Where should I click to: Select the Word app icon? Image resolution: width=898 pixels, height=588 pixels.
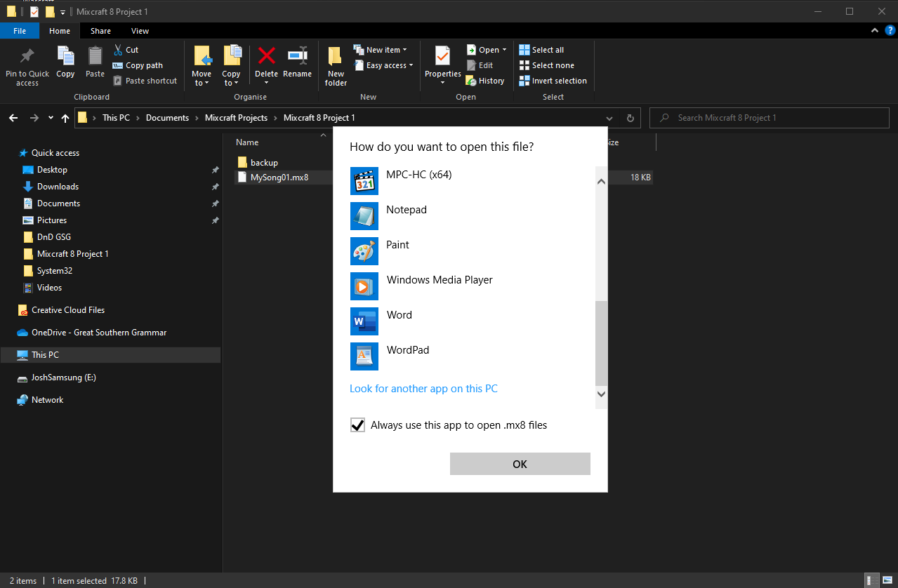[x=364, y=321]
